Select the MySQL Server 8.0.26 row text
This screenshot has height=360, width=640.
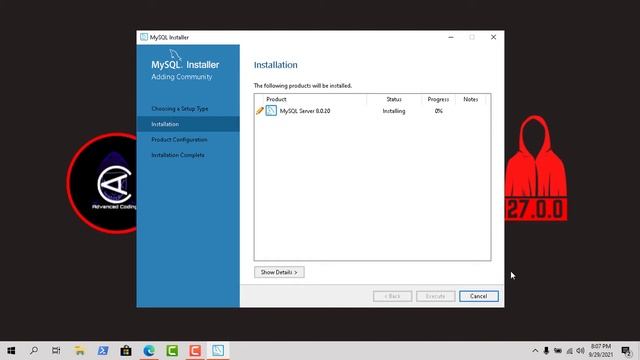pos(305,111)
